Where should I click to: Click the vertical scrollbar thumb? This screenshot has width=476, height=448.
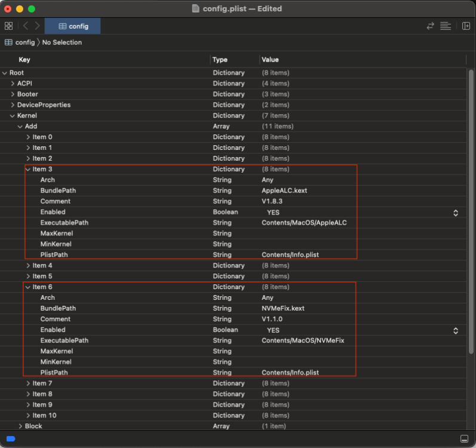[x=471, y=211]
